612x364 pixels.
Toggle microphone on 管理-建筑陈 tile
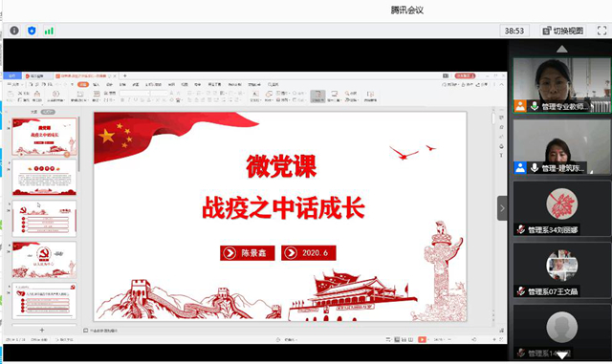[535, 168]
